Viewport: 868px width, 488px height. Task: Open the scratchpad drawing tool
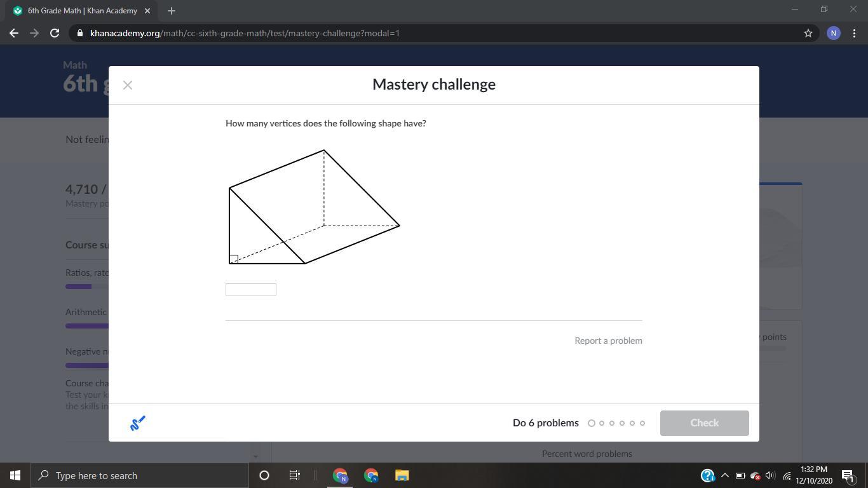pos(138,423)
